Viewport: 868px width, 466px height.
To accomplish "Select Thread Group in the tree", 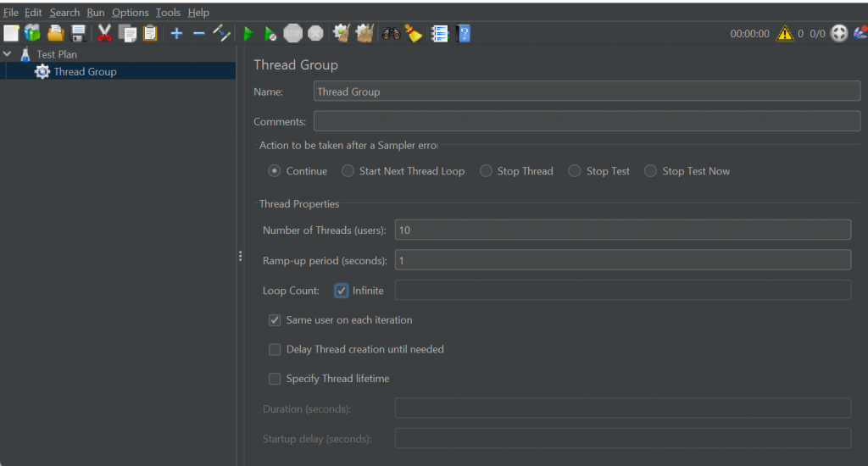I will pyautogui.click(x=85, y=72).
